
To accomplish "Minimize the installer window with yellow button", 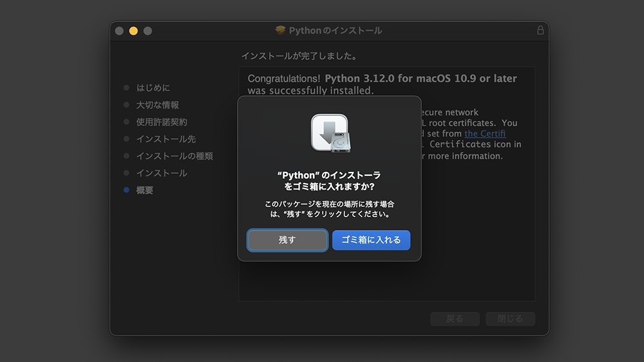I will point(133,31).
